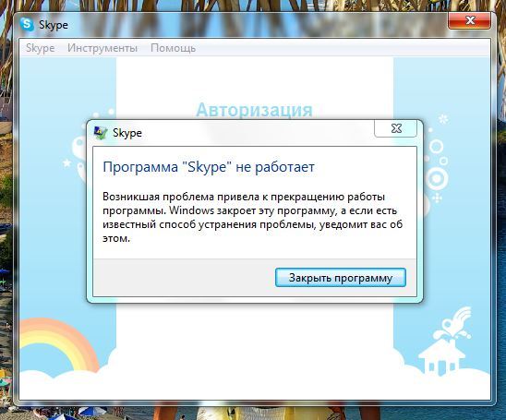
Task: Open the Помощь menu
Action: point(173,48)
